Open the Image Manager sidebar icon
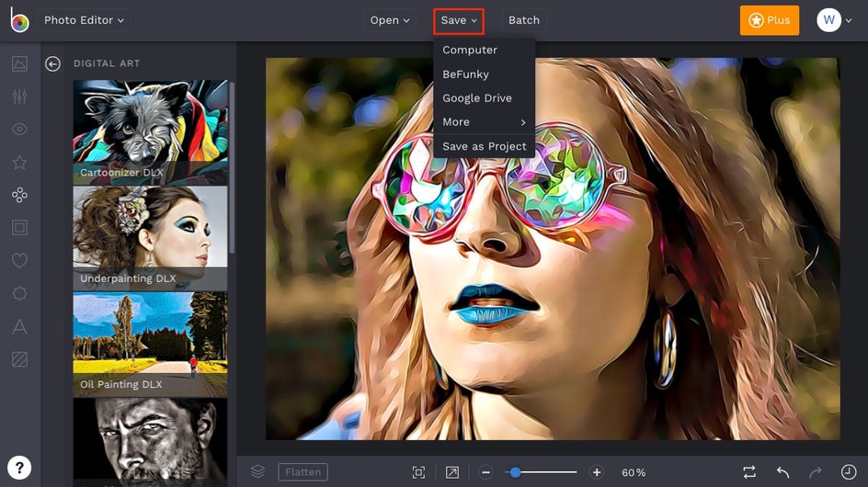 tap(19, 63)
